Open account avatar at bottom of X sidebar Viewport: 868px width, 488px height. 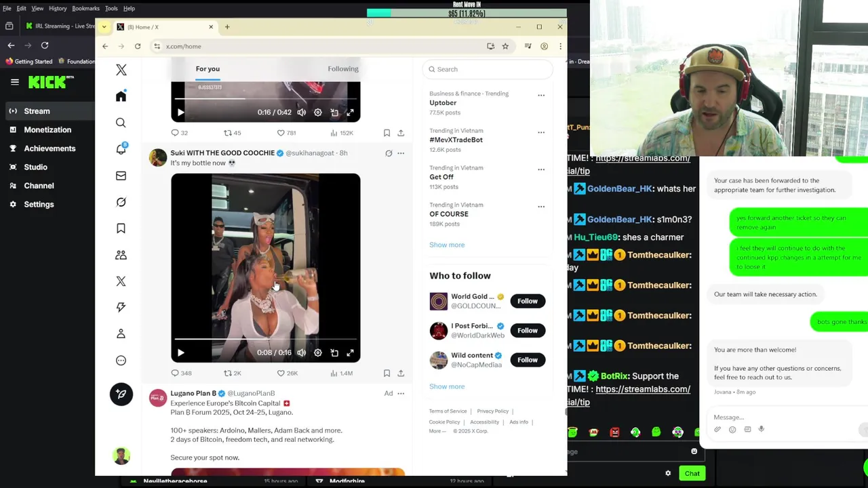point(121,456)
